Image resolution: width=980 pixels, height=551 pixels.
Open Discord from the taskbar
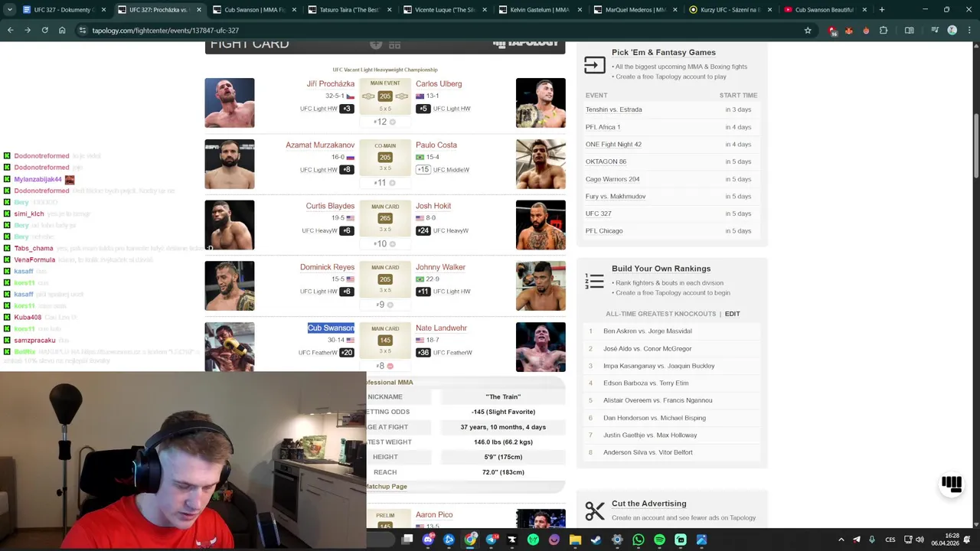click(428, 540)
